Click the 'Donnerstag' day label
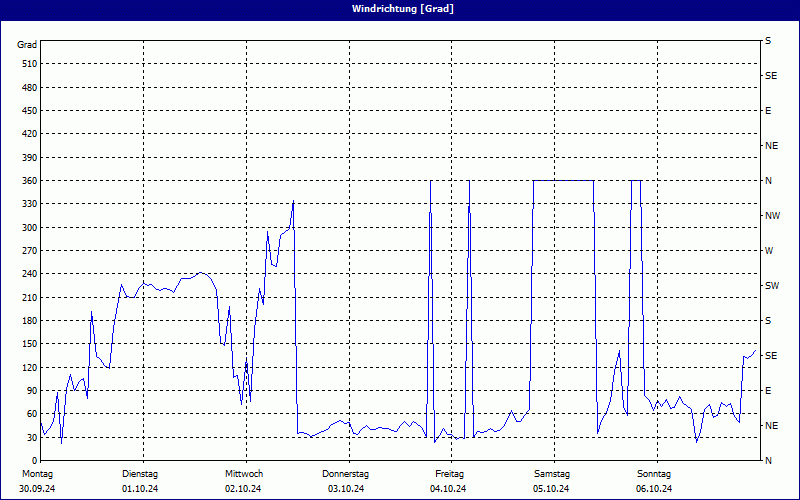The width and height of the screenshot is (800, 500). point(345,474)
